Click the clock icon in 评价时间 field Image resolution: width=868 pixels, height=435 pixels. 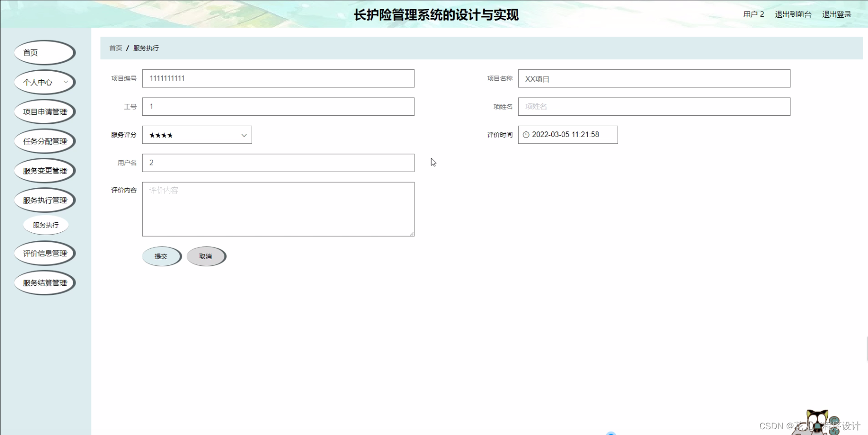(x=526, y=134)
